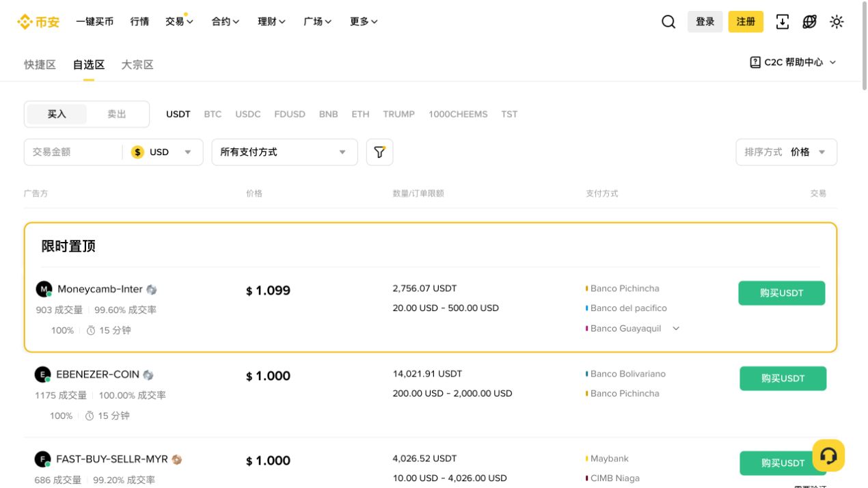The height and width of the screenshot is (488, 868).
Task: Open Moneycamb-Inter merchant profile name
Action: tap(100, 289)
